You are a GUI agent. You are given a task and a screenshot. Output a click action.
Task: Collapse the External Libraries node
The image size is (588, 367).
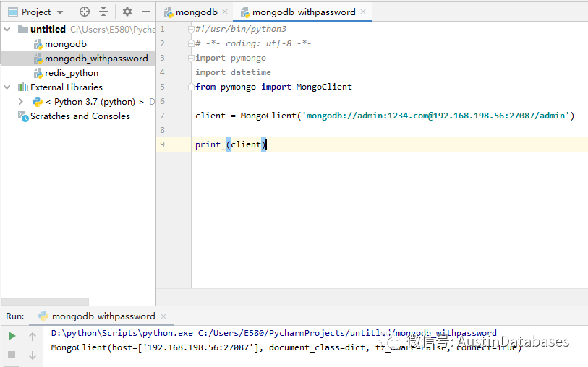[7, 87]
